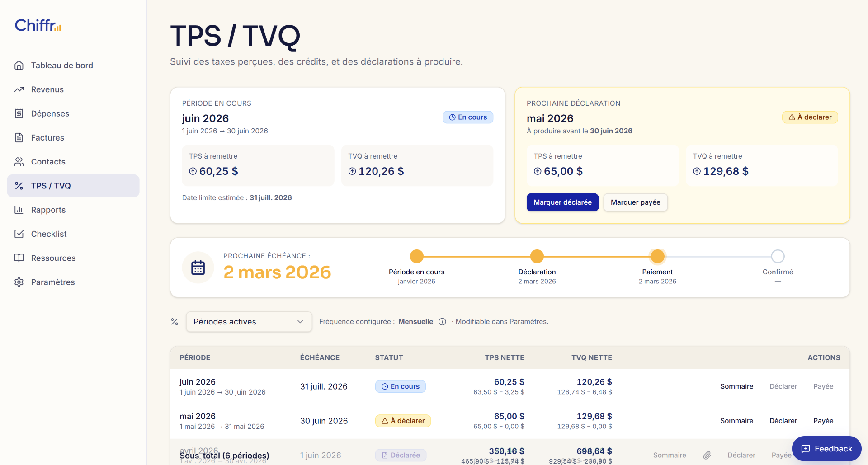Click En cours badge in période card
This screenshot has height=465, width=868.
(468, 117)
